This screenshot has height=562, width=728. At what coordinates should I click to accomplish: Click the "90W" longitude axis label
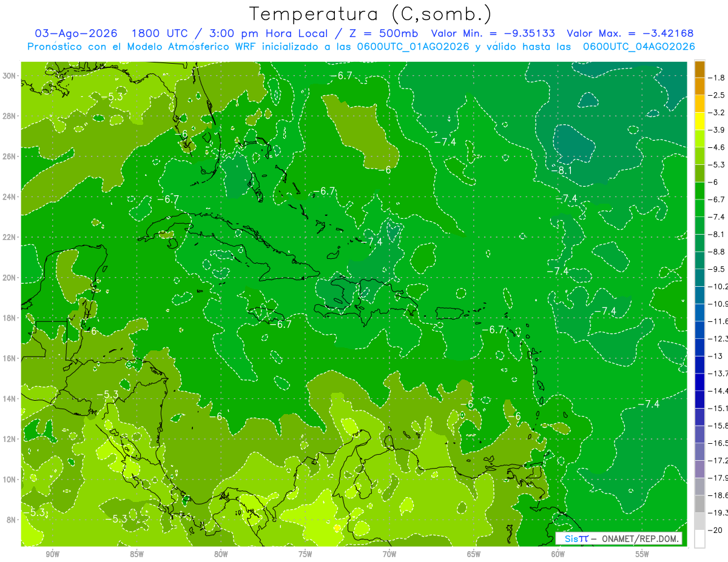pos(52,555)
